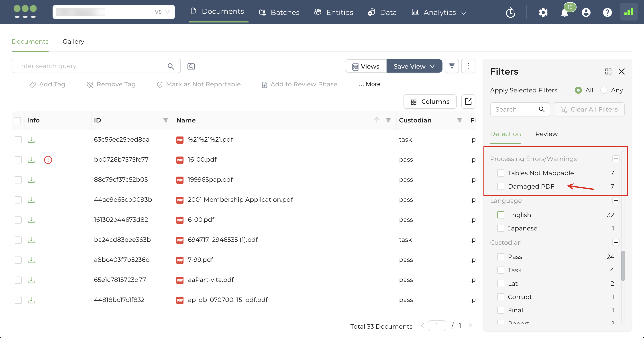644x338 pixels.
Task: Open the settings gear in top bar
Action: pyautogui.click(x=543, y=12)
